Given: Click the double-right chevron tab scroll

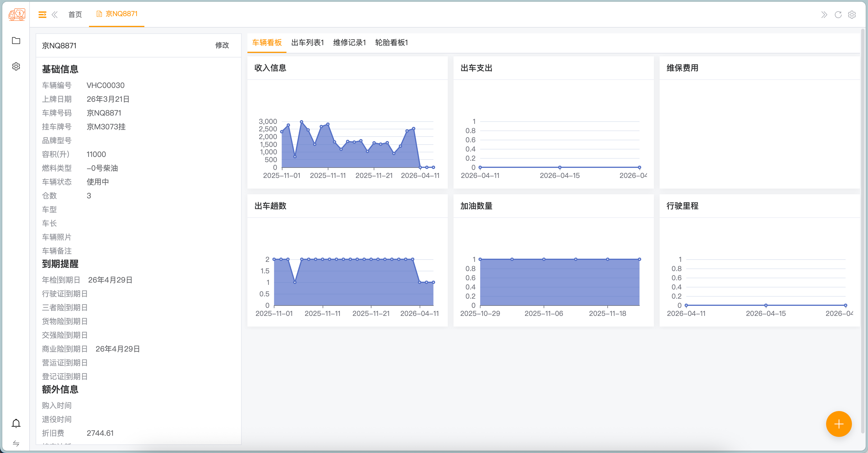Looking at the screenshot, I should coord(824,14).
